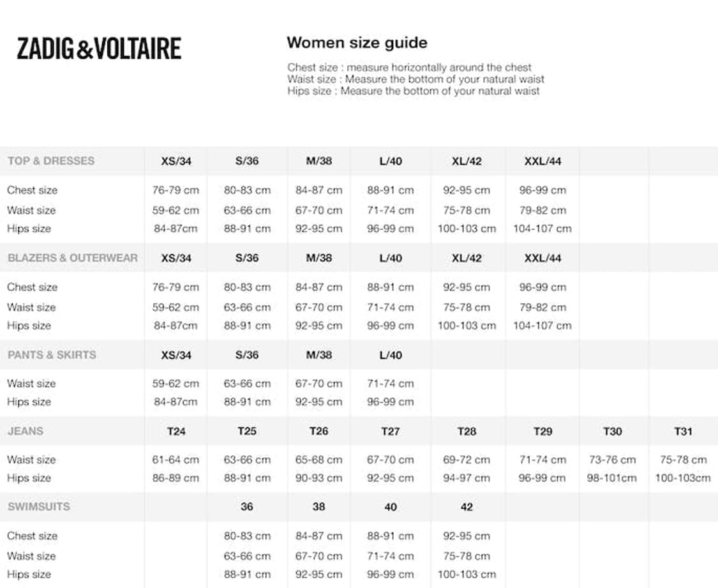Select the T24 jeans size column
Image resolution: width=718 pixels, height=588 pixels.
click(x=176, y=432)
